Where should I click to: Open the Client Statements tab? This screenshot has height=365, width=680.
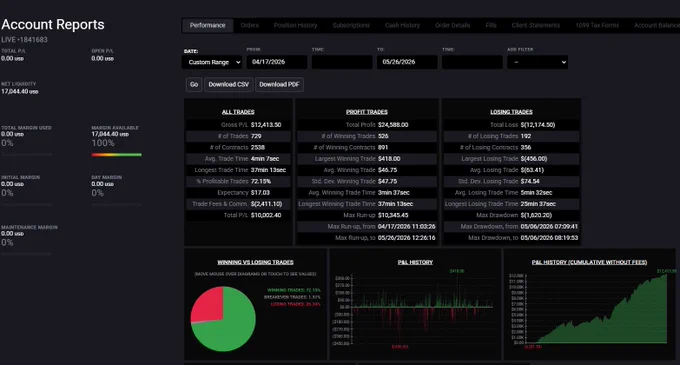536,26
